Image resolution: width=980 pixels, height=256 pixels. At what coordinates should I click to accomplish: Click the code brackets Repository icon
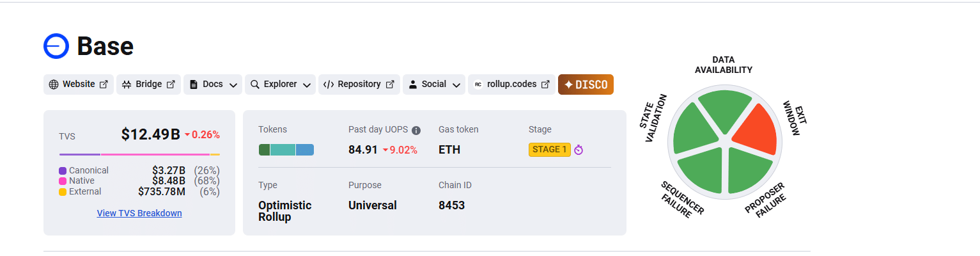coord(329,84)
